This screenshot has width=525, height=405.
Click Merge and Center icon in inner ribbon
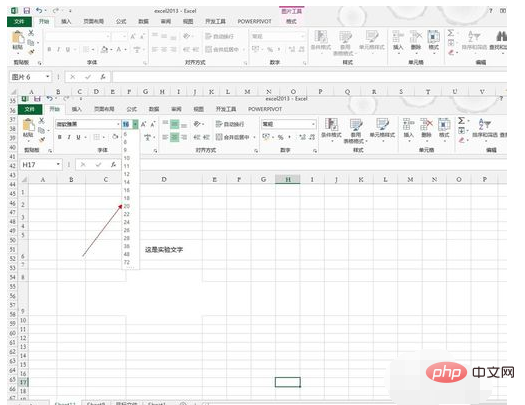219,137
